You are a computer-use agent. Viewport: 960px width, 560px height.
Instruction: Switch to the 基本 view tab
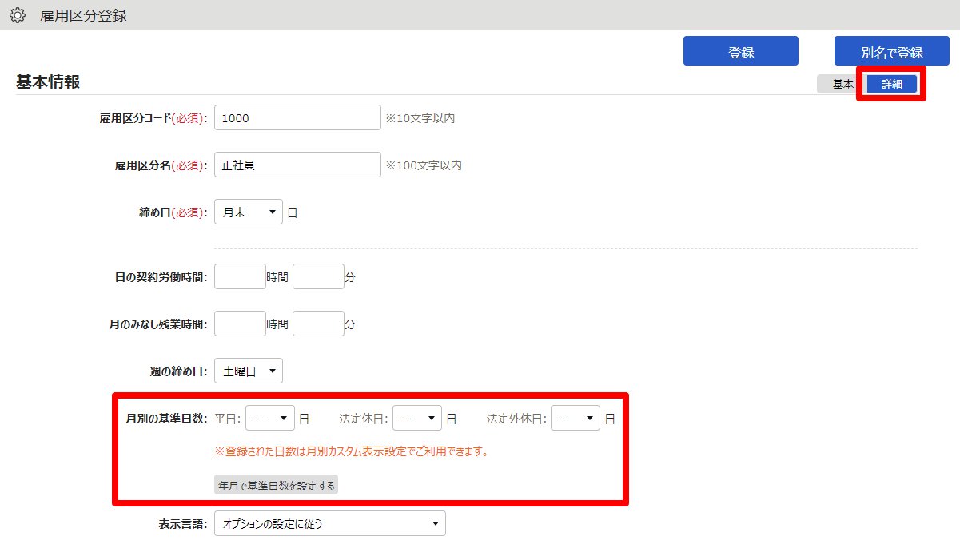click(842, 84)
